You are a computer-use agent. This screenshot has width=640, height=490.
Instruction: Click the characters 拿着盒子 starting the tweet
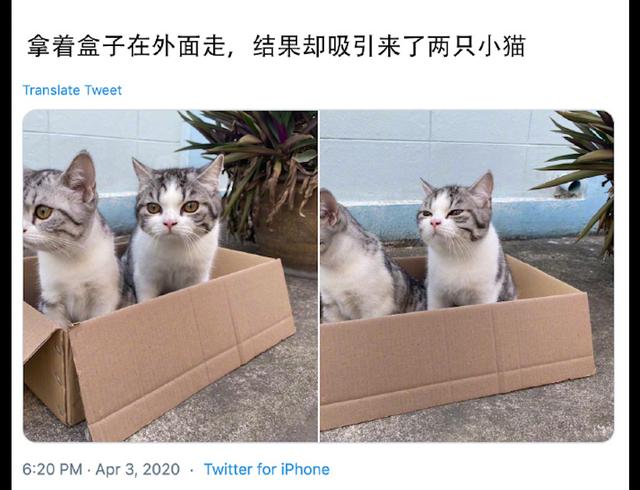point(76,46)
